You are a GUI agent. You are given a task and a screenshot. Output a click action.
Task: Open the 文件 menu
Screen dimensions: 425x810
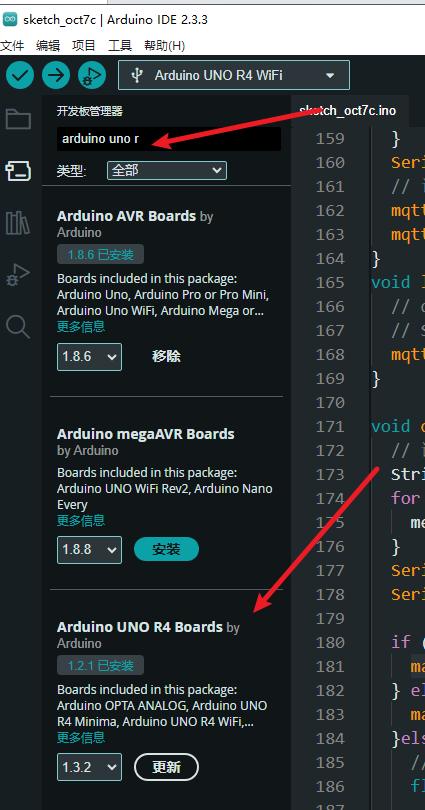(12, 46)
